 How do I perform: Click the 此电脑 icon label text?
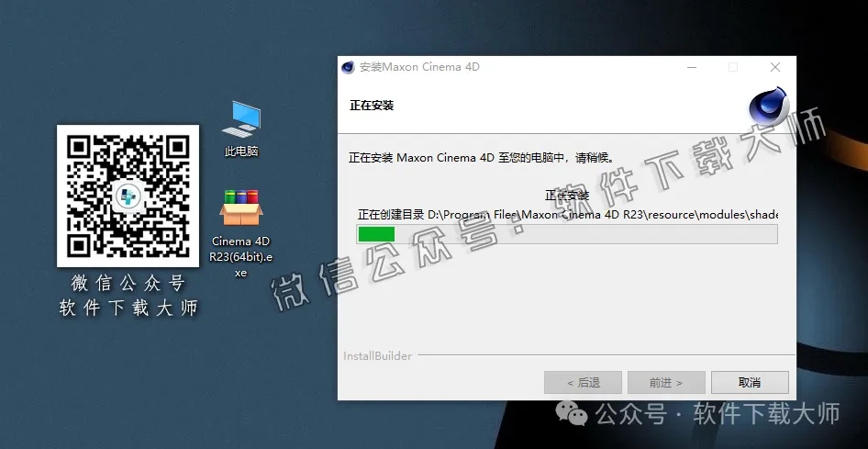coord(241,152)
